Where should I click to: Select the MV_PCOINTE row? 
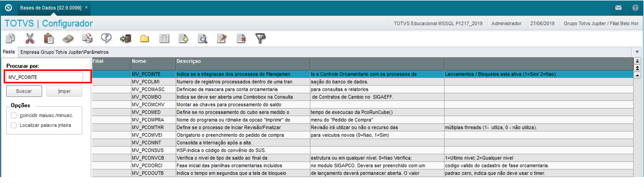coord(363,74)
